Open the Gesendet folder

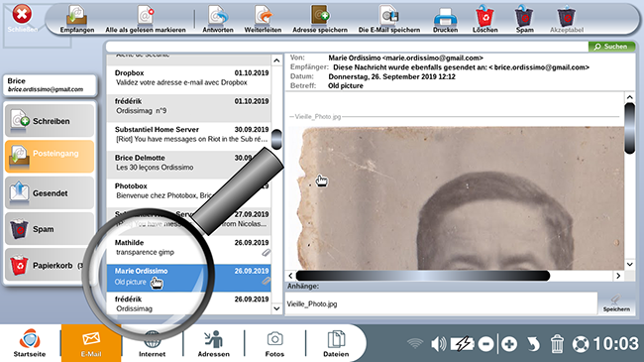pos(50,192)
